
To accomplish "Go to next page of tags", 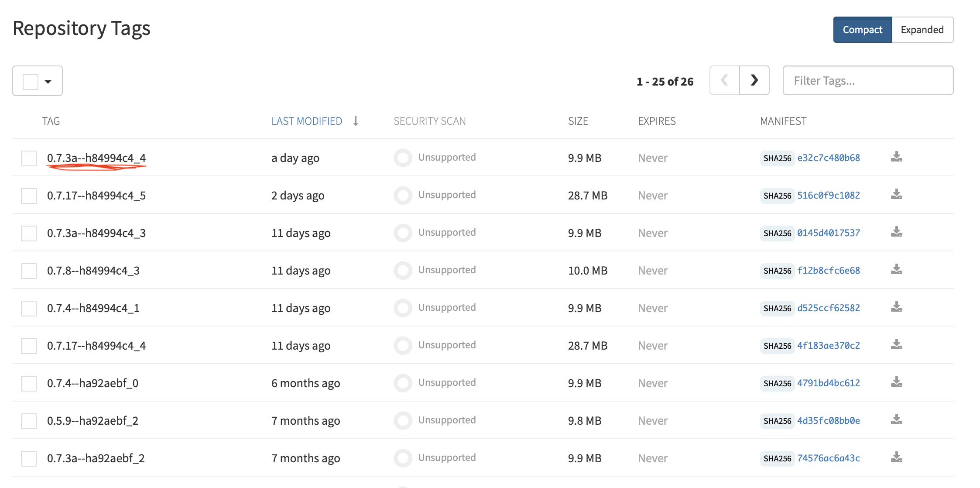I will point(754,80).
